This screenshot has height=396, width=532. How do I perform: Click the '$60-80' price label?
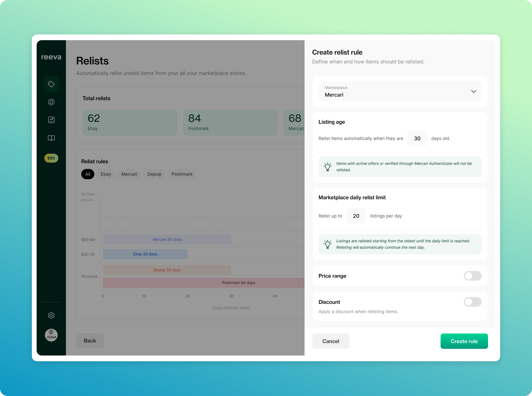coord(88,239)
